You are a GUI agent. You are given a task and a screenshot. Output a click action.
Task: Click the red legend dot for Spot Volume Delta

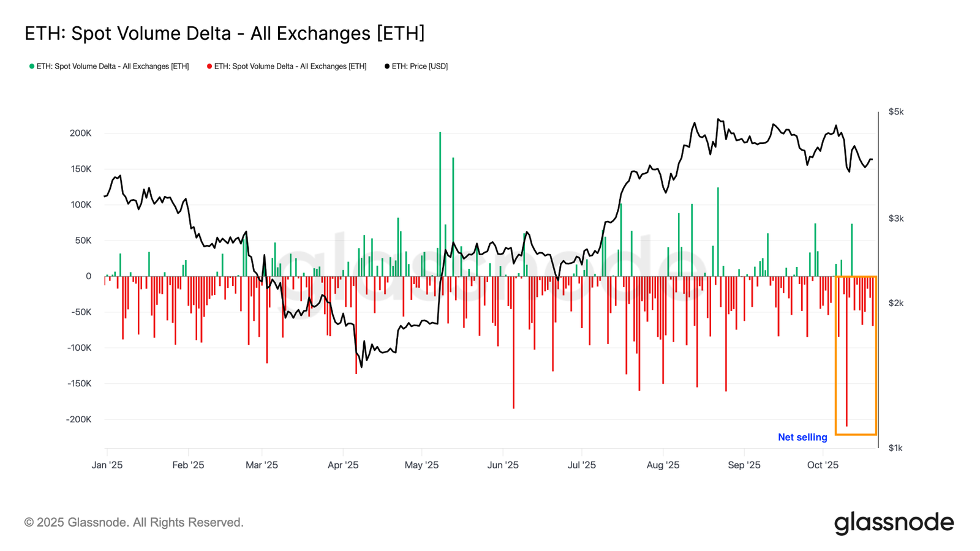(209, 66)
